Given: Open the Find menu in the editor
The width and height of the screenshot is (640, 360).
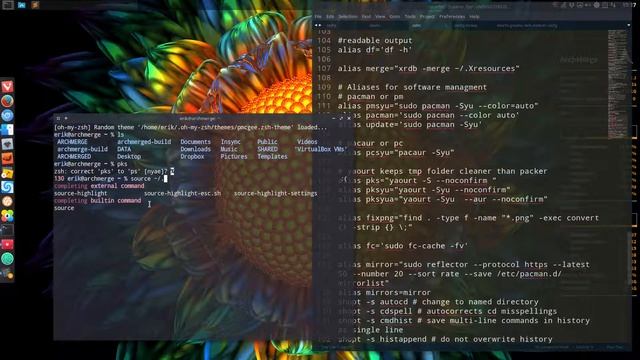Looking at the screenshot, I should tap(366, 17).
